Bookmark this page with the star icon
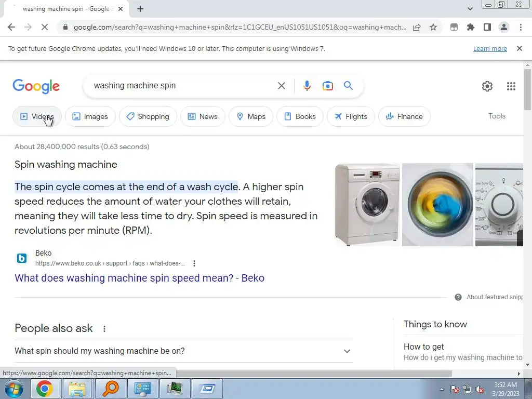 click(x=433, y=27)
